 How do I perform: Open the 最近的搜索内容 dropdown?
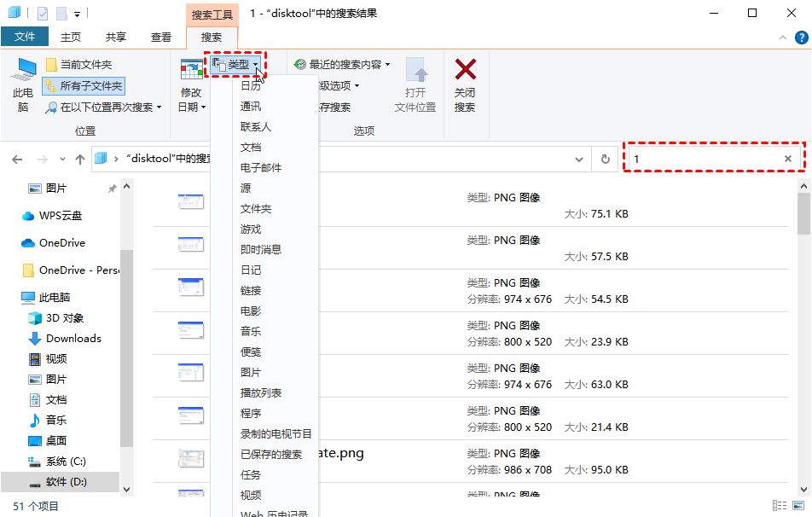pyautogui.click(x=340, y=63)
